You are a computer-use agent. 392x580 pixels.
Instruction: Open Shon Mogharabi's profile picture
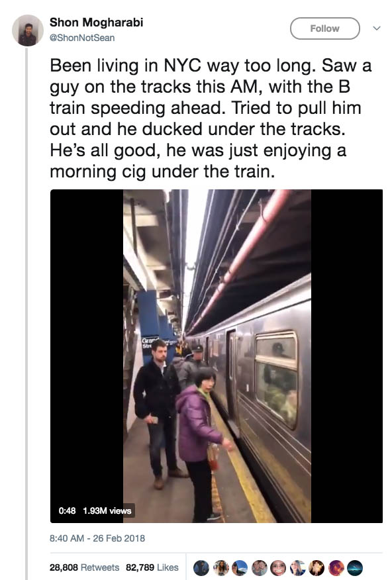(x=28, y=30)
